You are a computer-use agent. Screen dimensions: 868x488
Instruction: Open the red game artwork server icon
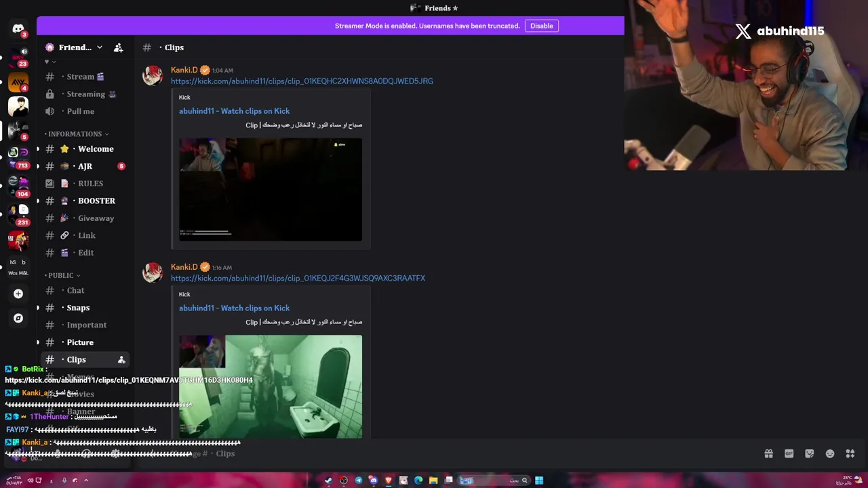tap(18, 240)
